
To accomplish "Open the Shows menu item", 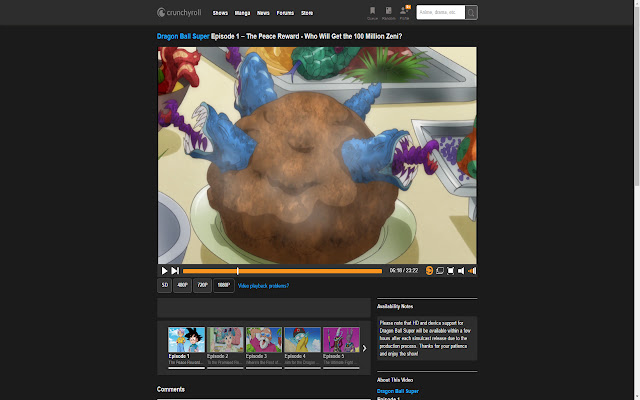I will 220,13.
